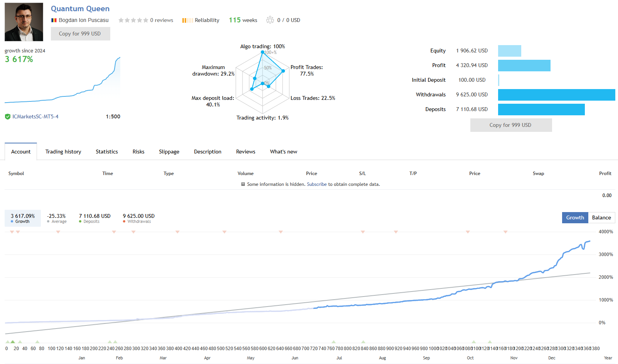Click the green verified shield icon by ICMarketsSC-MT5-4

click(8, 116)
